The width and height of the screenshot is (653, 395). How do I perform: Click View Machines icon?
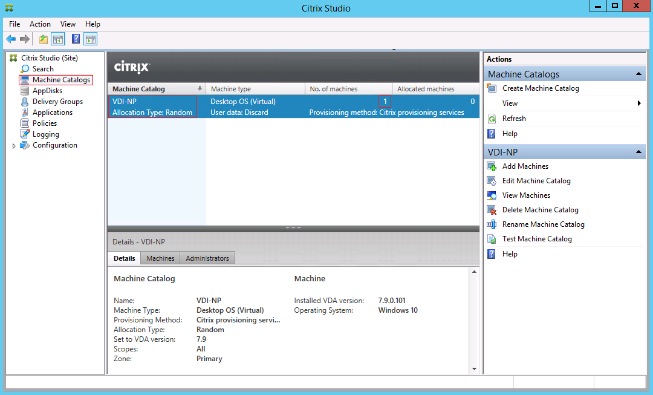(492, 195)
